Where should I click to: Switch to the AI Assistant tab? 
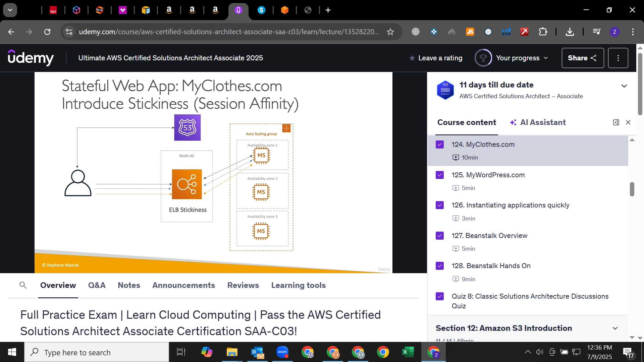[x=538, y=122]
